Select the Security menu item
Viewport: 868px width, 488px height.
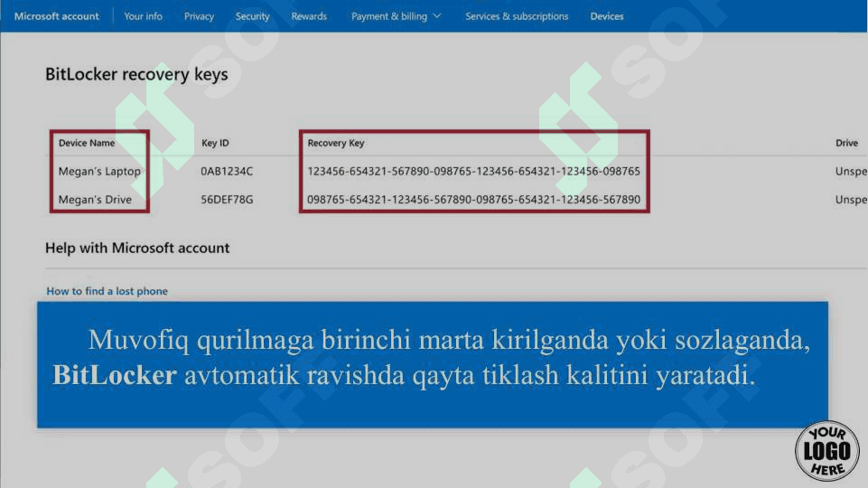coord(252,16)
